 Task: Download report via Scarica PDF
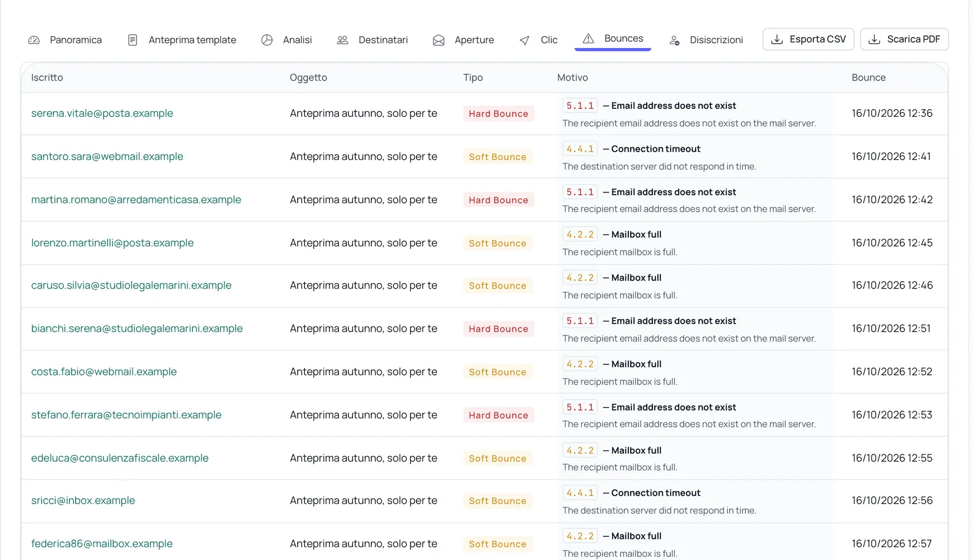pos(904,39)
